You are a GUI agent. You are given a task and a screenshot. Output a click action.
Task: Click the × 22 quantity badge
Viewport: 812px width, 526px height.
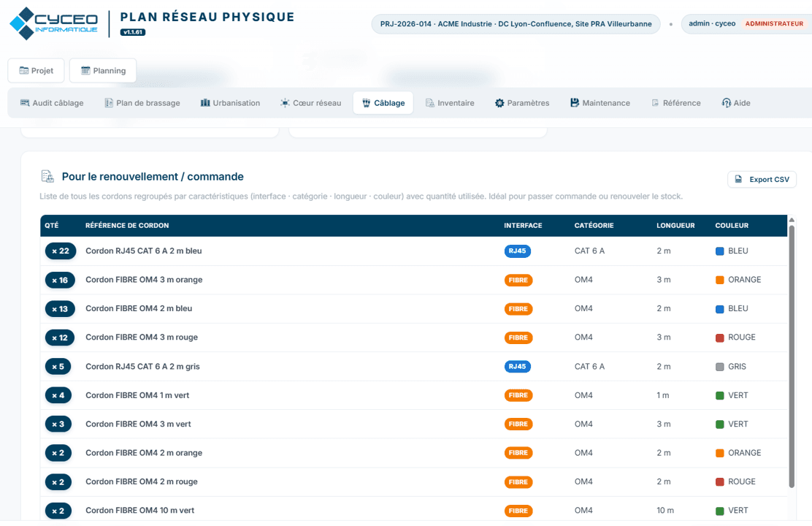[x=61, y=251]
